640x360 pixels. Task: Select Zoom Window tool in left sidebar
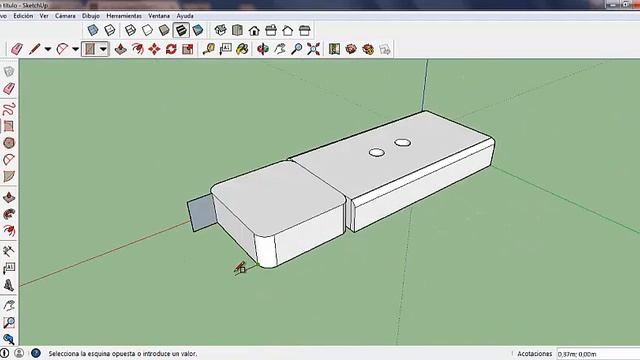coord(9,322)
